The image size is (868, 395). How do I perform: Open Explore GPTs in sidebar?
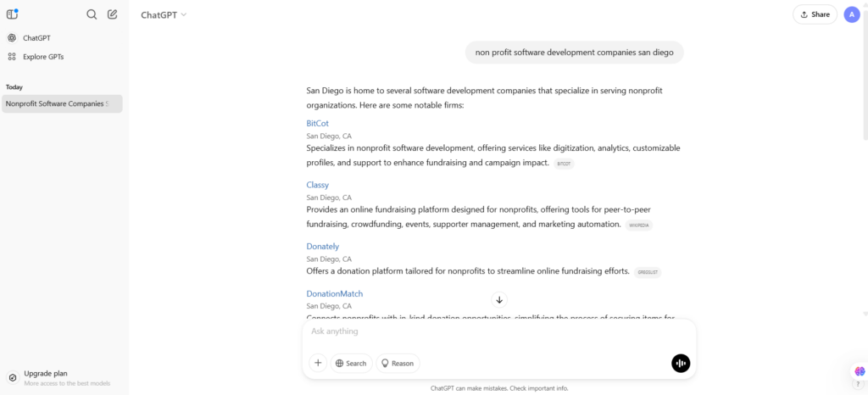pos(42,57)
